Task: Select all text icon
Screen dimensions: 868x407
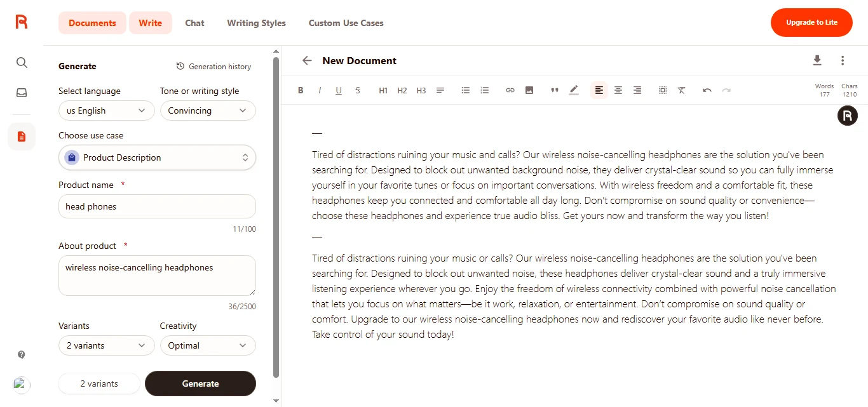Action: tap(663, 91)
